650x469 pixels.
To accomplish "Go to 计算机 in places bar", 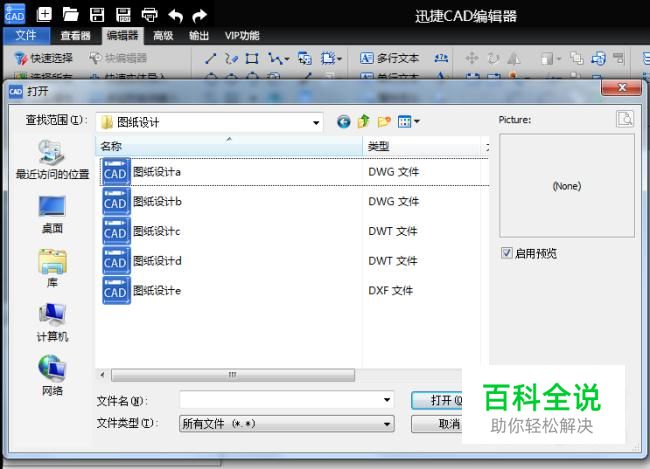I will coord(52,322).
